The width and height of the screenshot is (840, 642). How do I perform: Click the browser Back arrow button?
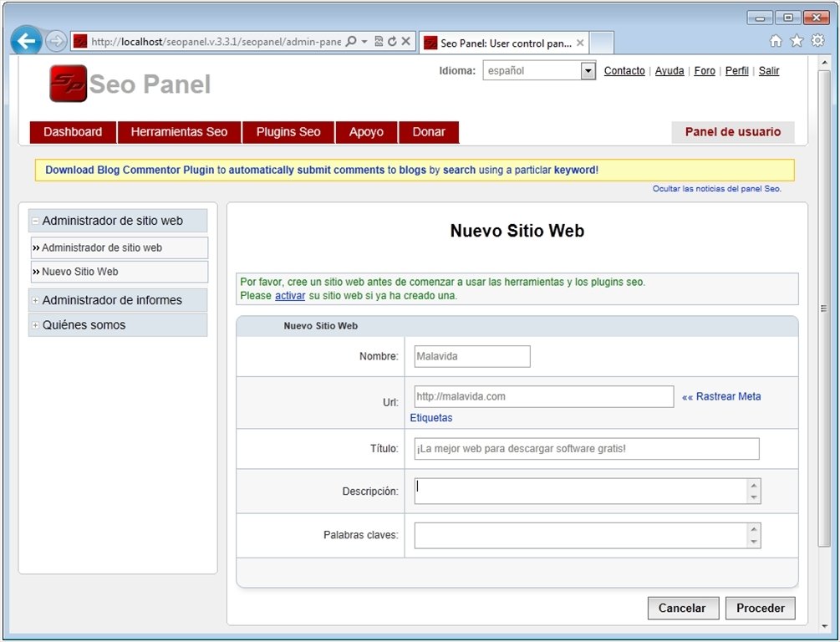26,41
